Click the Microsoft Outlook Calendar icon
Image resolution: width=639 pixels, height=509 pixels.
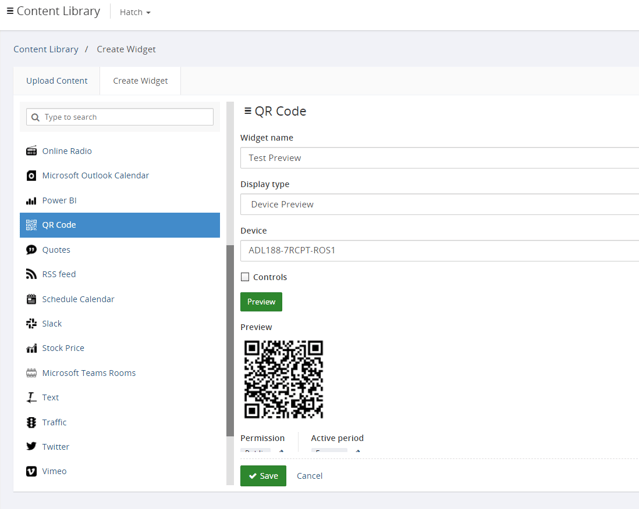tap(31, 176)
